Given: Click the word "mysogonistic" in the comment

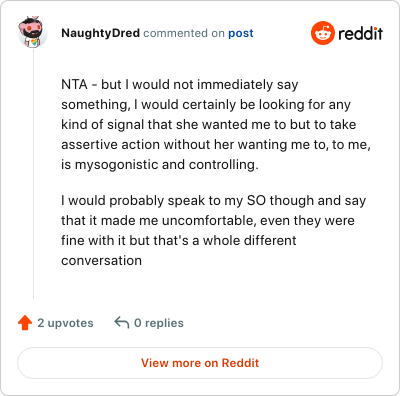Looking at the screenshot, I should click(x=130, y=165).
